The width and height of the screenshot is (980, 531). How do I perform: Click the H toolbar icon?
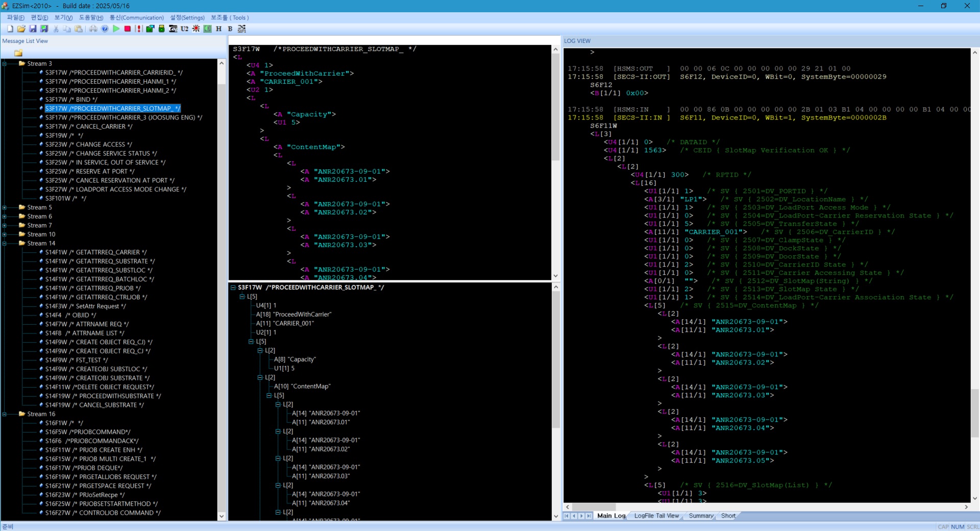click(218, 29)
